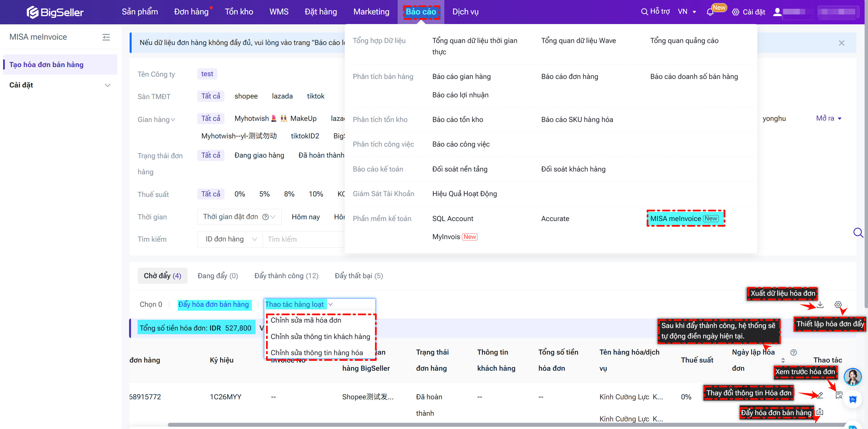The width and height of the screenshot is (868, 429).
Task: Click the Đẩy hóa đơn bán hàng button
Action: click(214, 305)
